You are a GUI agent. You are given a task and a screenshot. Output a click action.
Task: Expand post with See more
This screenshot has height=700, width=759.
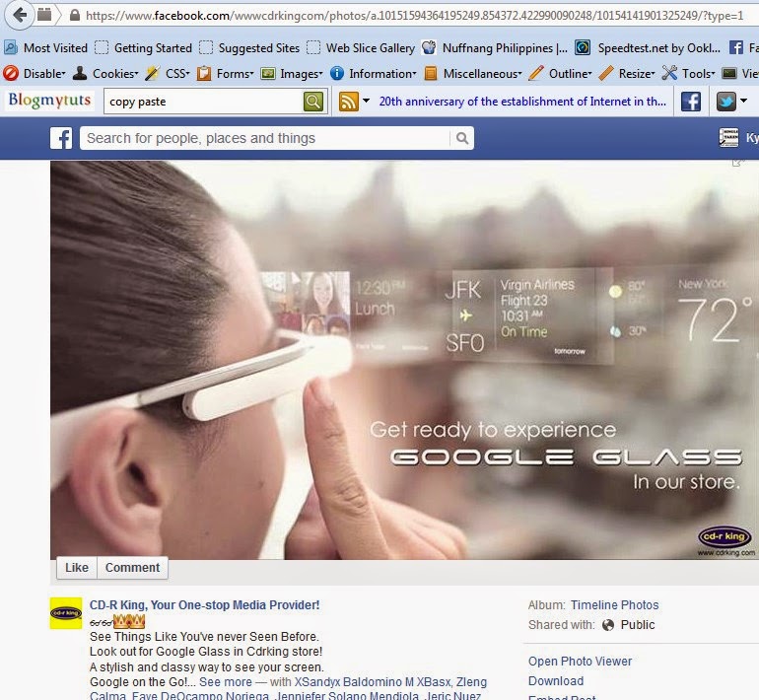(226, 682)
